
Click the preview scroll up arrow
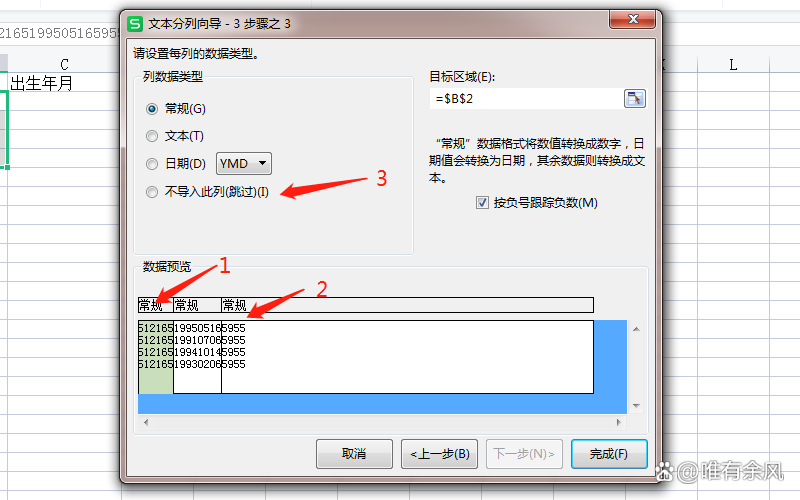pos(636,329)
